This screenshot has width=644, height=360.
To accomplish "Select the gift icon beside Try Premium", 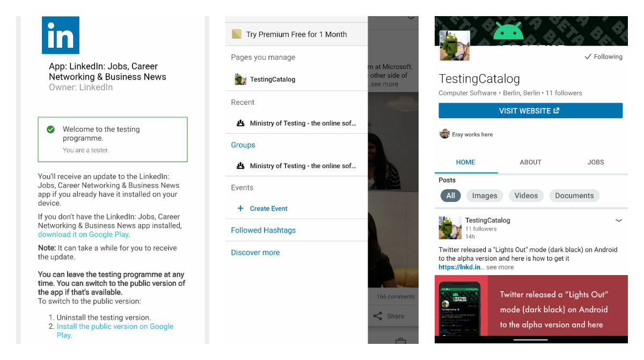I will point(236,33).
